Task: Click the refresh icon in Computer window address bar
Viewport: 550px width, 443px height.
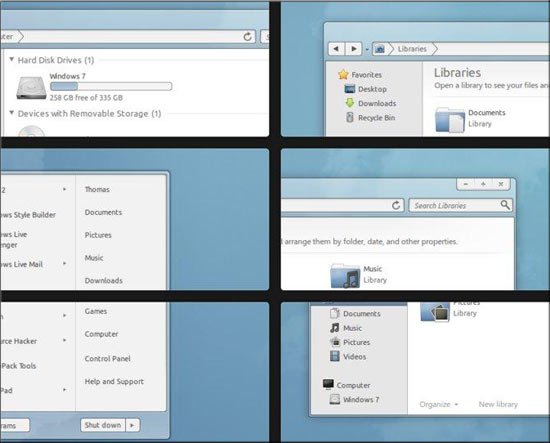Action: point(248,36)
